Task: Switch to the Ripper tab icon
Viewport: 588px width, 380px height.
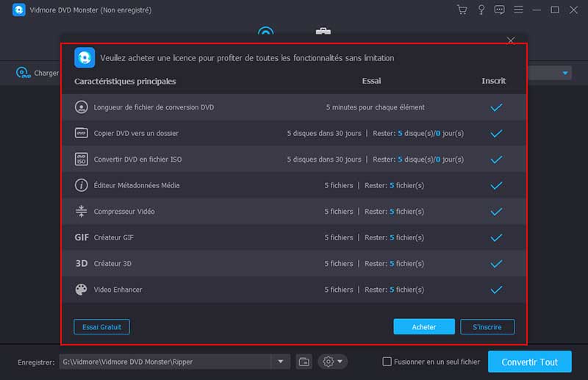Action: click(x=265, y=33)
